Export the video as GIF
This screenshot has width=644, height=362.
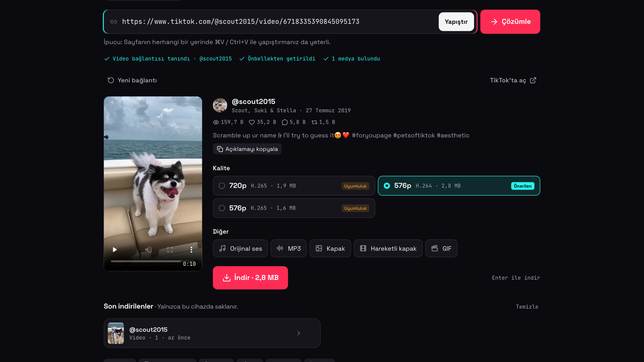pos(441,248)
